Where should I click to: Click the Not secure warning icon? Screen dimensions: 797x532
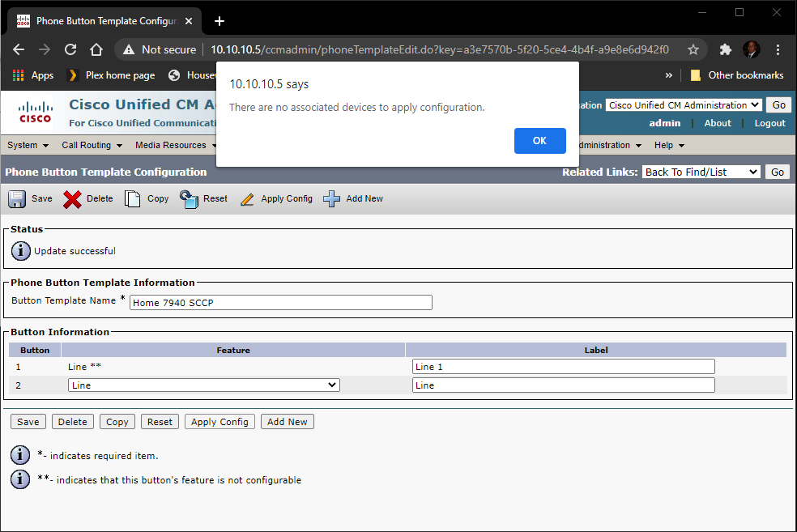pyautogui.click(x=129, y=49)
